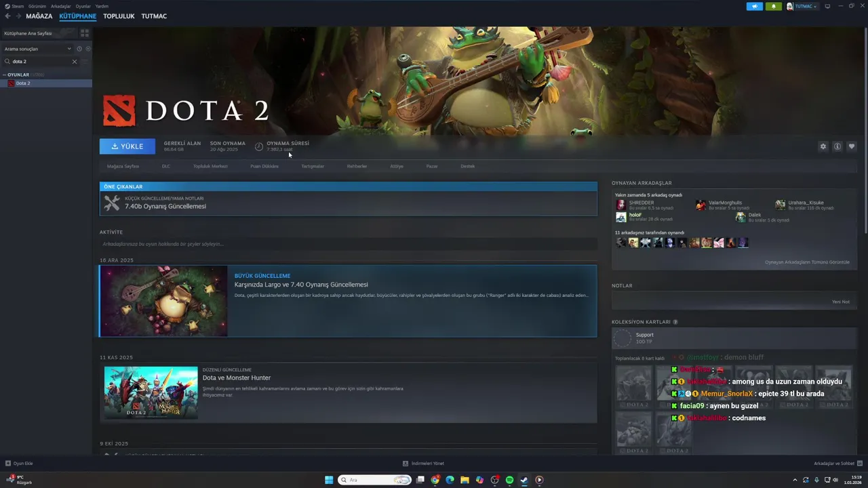
Task: Add Dota 2 to favorites heart
Action: pos(852,146)
